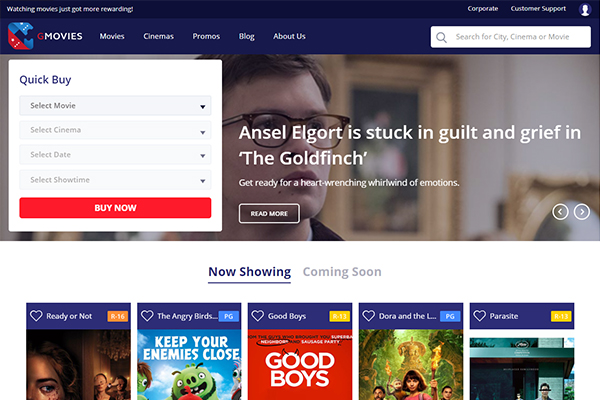
Task: Click READ MORE on the banner
Action: [x=269, y=214]
